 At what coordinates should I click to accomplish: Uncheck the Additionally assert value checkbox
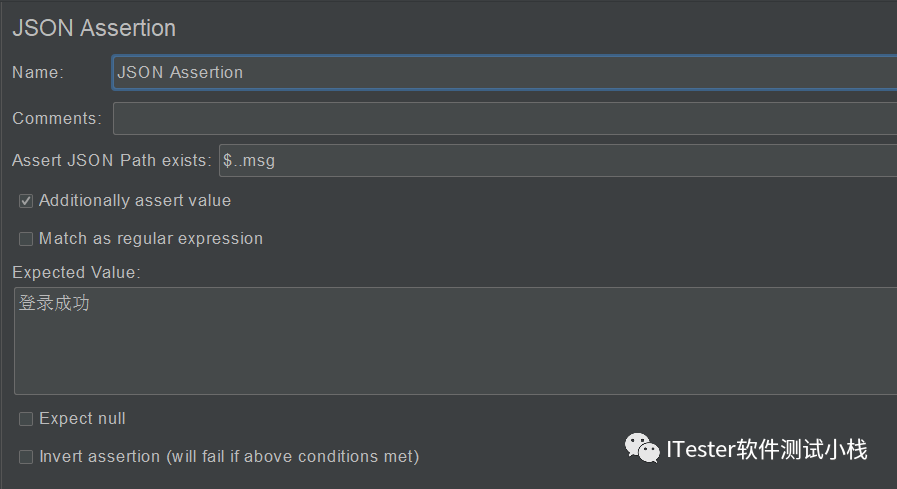tap(26, 201)
